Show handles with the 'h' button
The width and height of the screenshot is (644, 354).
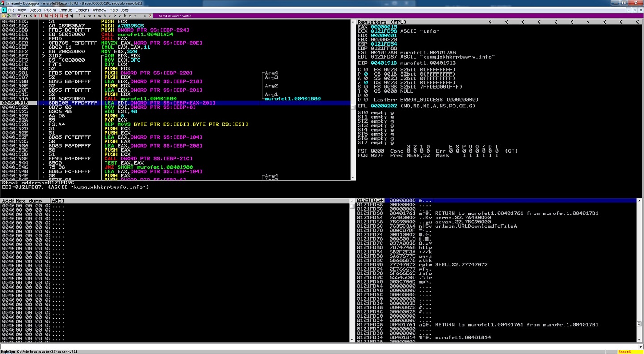pyautogui.click(x=105, y=16)
